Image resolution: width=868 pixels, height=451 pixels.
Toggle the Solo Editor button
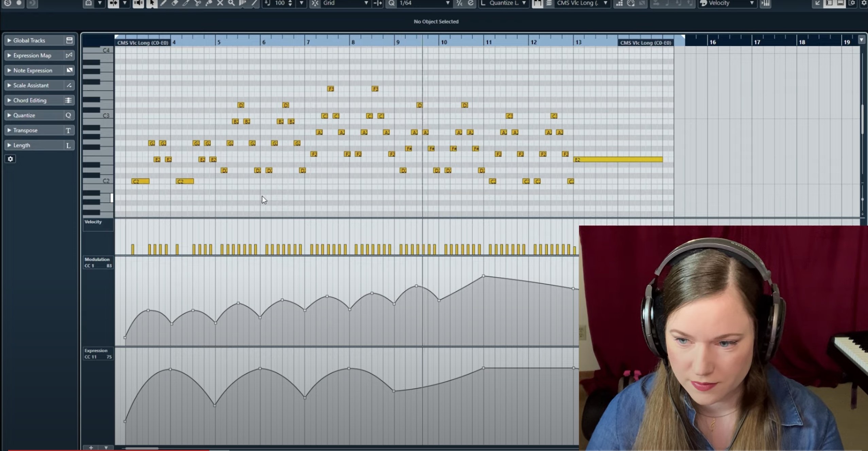(7, 3)
